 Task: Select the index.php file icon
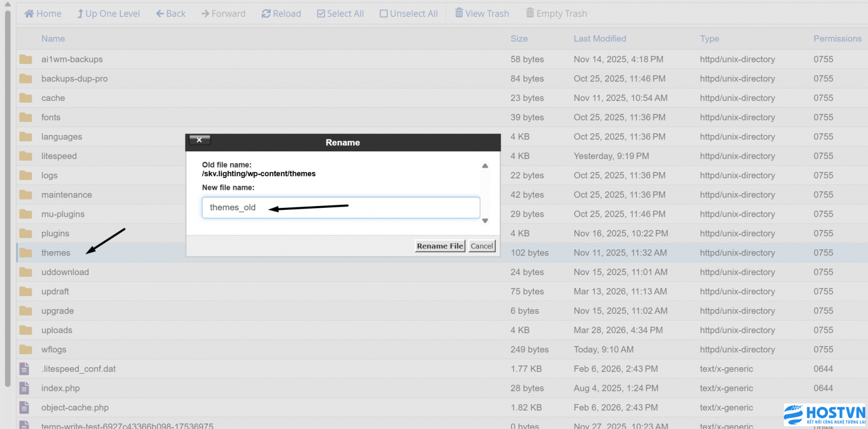point(24,388)
